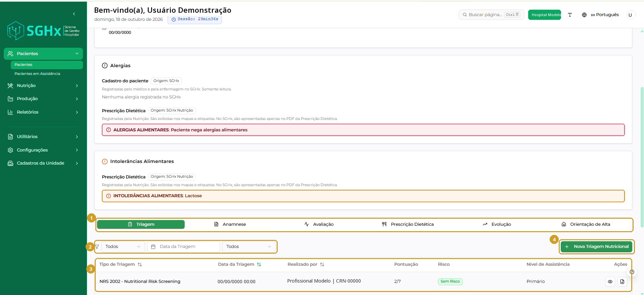The image size is (644, 295).
Task: Change text size with the T icon
Action: pyautogui.click(x=570, y=15)
